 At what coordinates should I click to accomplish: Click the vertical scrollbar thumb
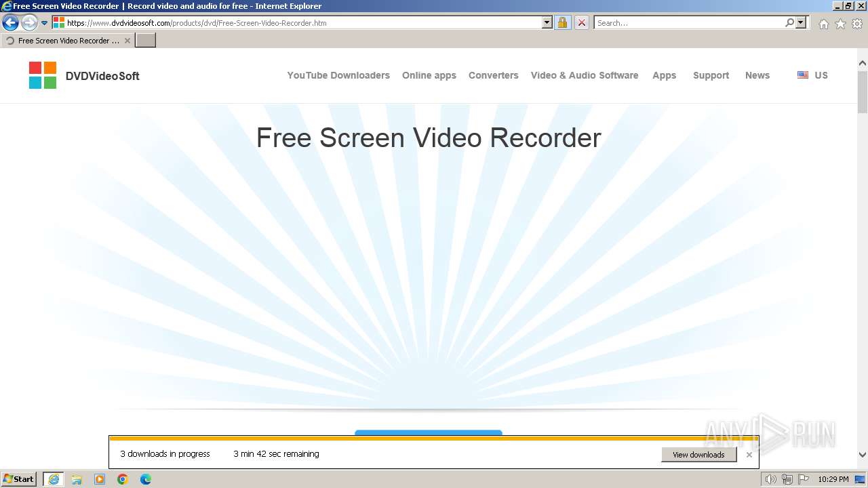pyautogui.click(x=863, y=92)
